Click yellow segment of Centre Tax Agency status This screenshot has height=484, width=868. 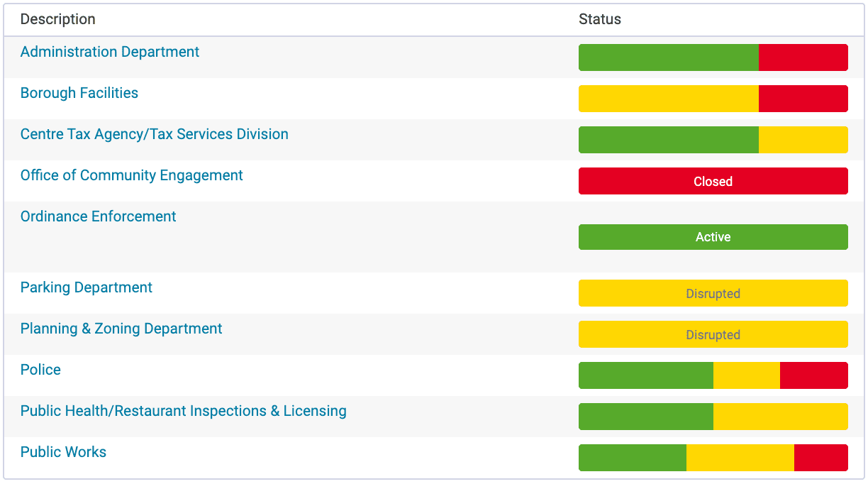(x=803, y=140)
